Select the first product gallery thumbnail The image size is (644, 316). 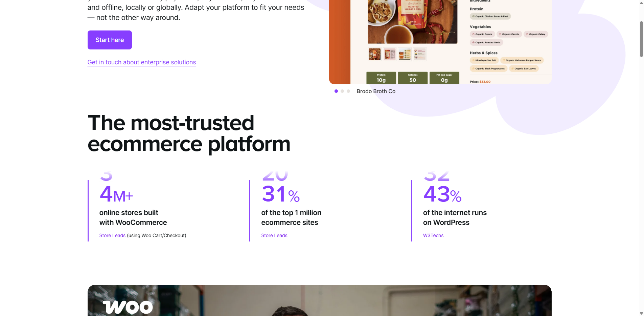point(374,54)
